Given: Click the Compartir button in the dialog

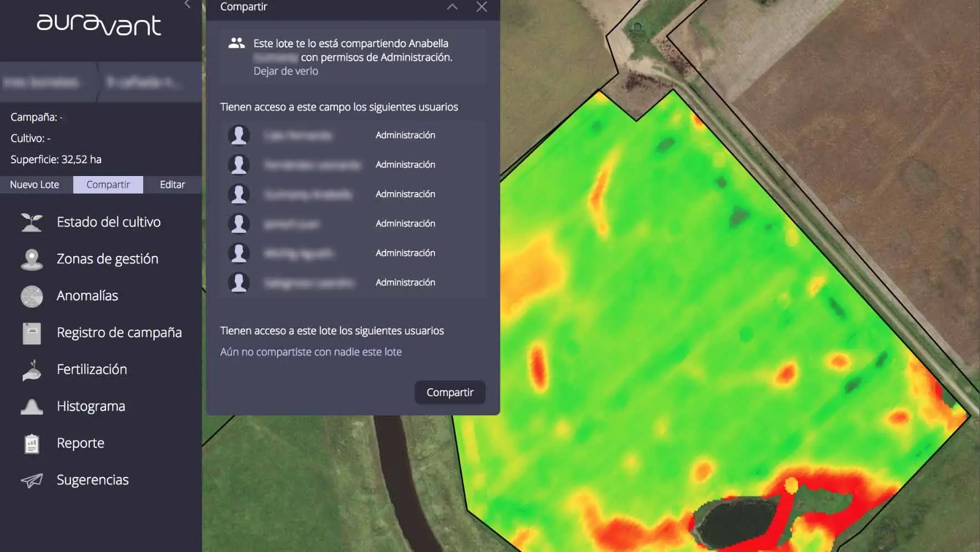Looking at the screenshot, I should pos(450,392).
